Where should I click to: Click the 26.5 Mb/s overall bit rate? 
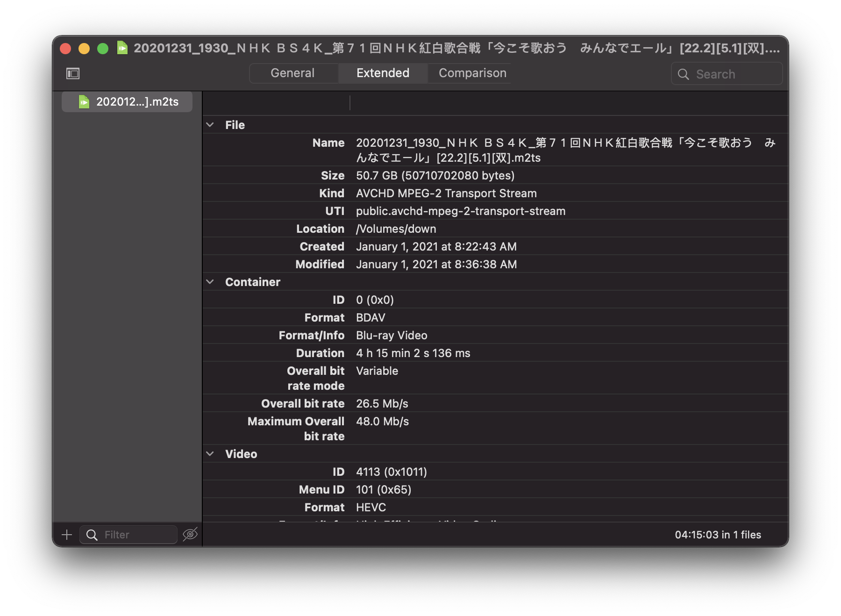coord(382,404)
